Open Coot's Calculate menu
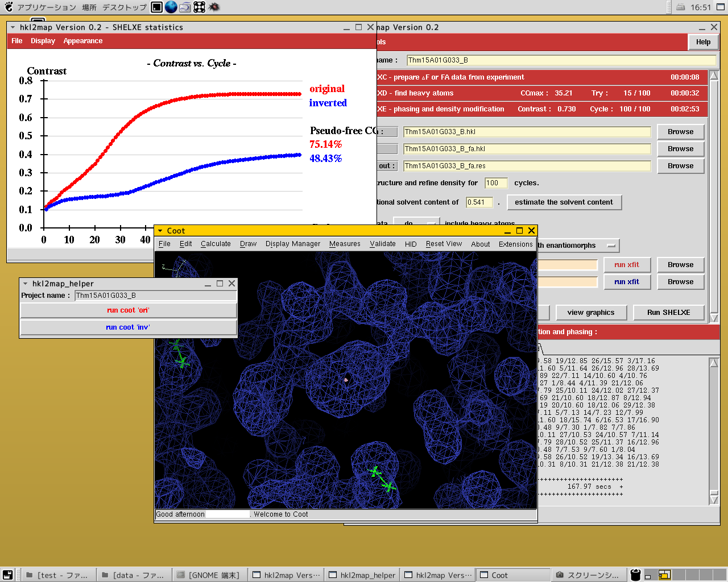This screenshot has height=582, width=728. click(216, 244)
